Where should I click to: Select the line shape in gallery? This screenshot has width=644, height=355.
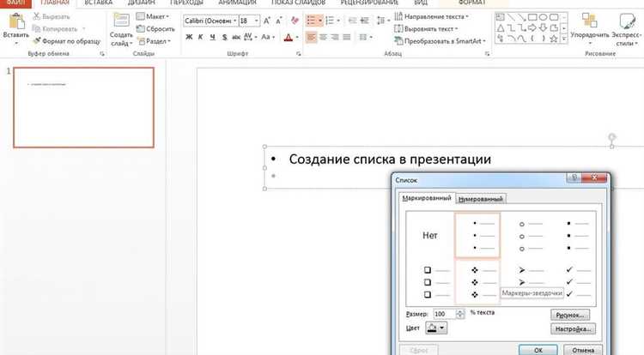pos(511,17)
